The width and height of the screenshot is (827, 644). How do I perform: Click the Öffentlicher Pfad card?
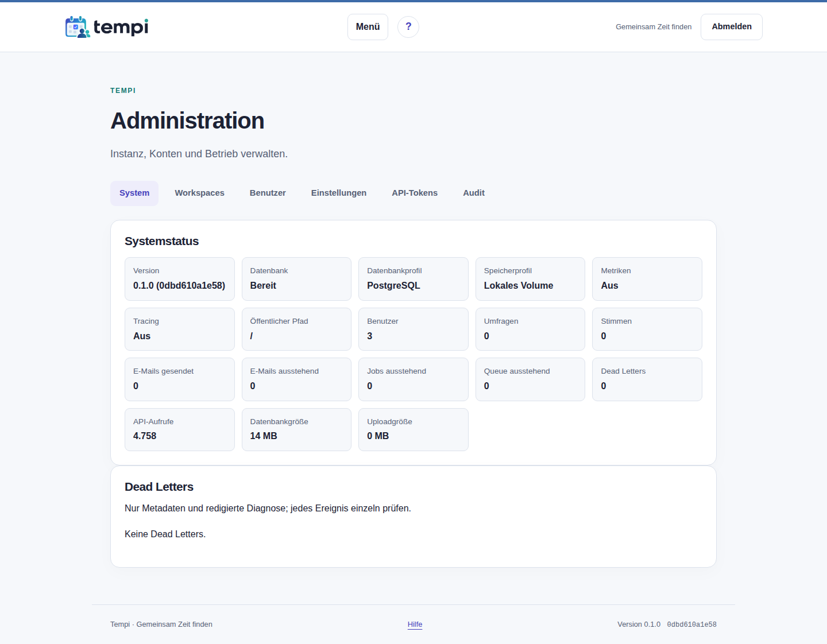click(x=296, y=329)
